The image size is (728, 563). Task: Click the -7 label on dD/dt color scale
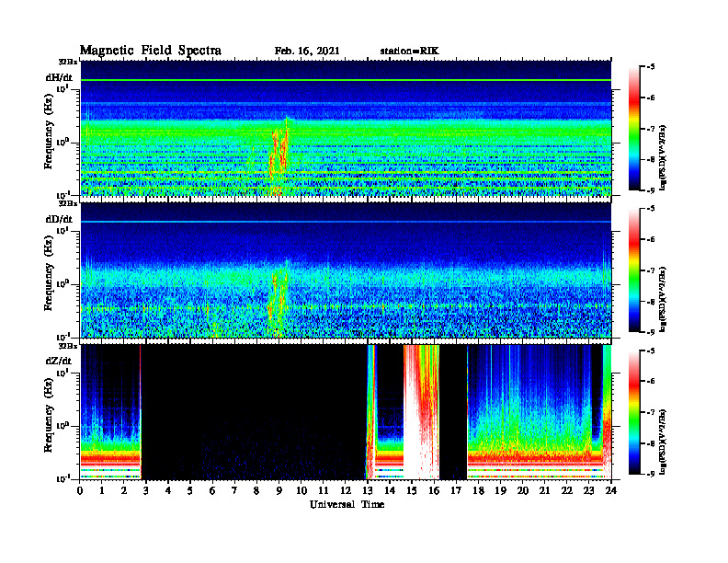[649, 270]
